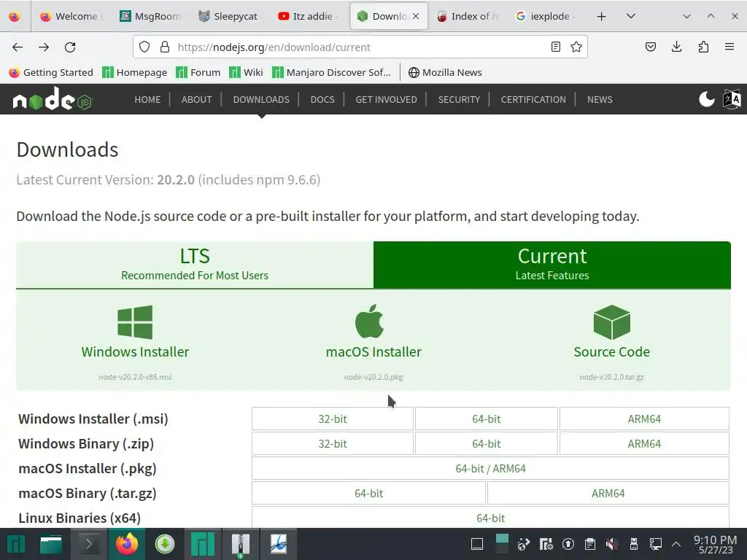
Task: Open Getting Started bookmark
Action: [51, 72]
